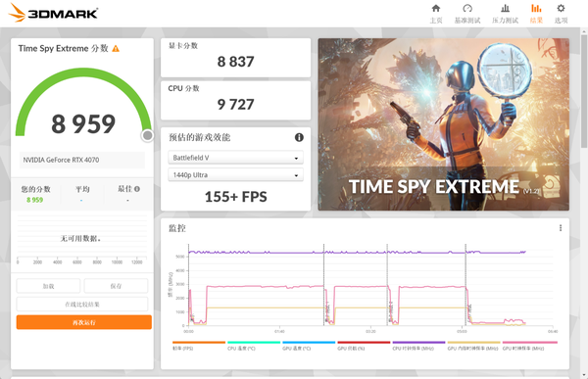Toggle the orange frame rate (FPS) legend
588x379 pixels.
pyautogui.click(x=199, y=346)
